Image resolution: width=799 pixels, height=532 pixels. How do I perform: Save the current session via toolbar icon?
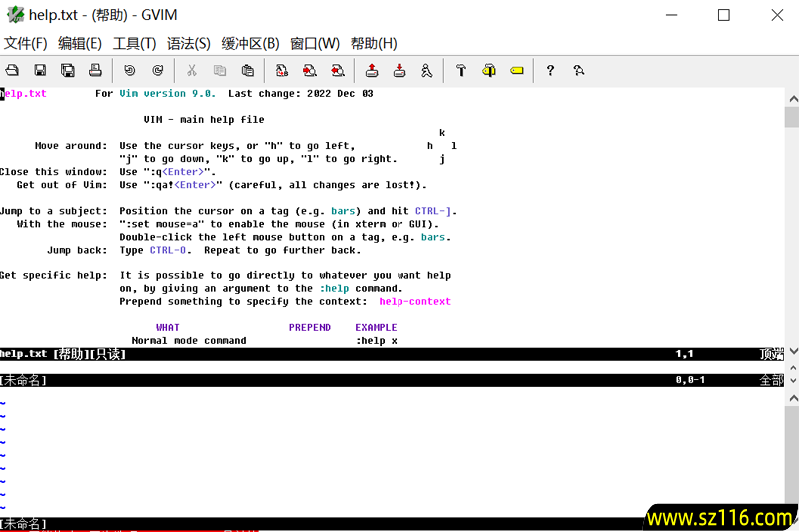pos(399,70)
